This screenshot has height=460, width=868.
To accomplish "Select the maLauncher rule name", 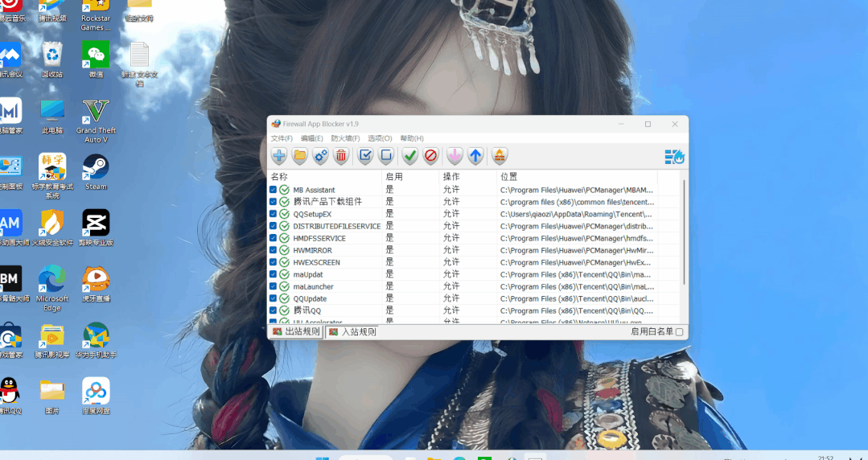I will [x=313, y=287].
